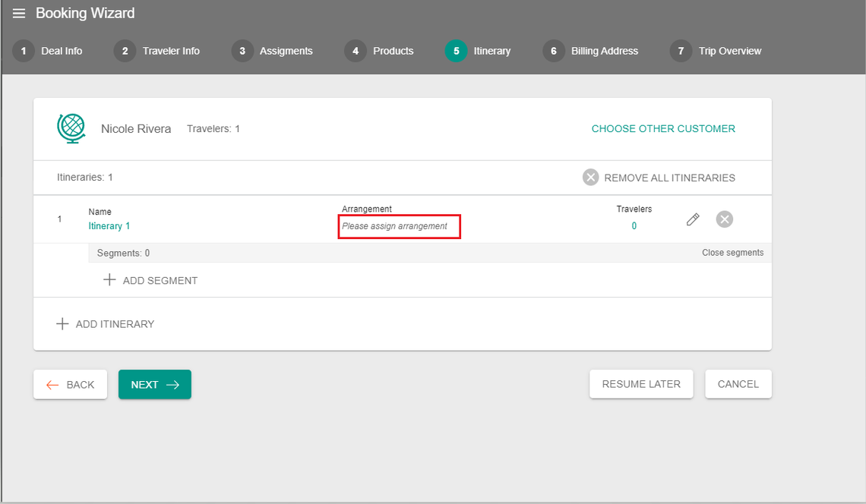Viewport: 866px width, 504px height.
Task: Go to step 2 Traveler Info
Action: 156,51
